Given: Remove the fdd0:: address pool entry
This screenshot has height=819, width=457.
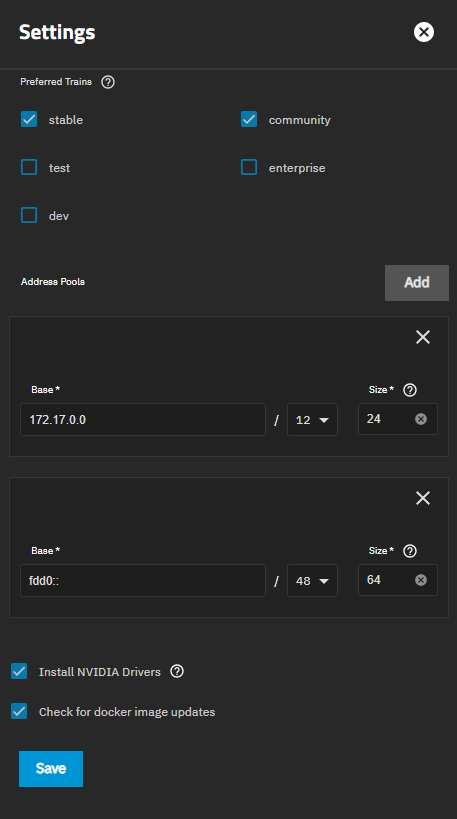Looking at the screenshot, I should coord(423,498).
